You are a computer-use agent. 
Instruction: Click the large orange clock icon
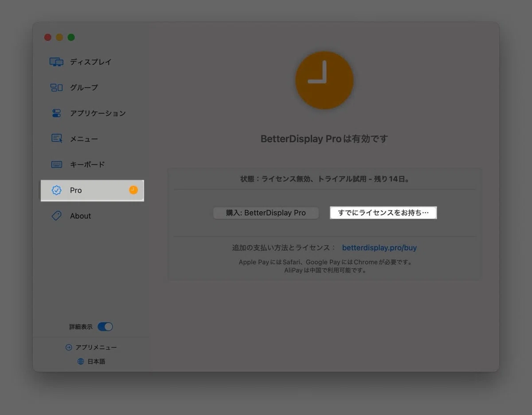coord(325,80)
